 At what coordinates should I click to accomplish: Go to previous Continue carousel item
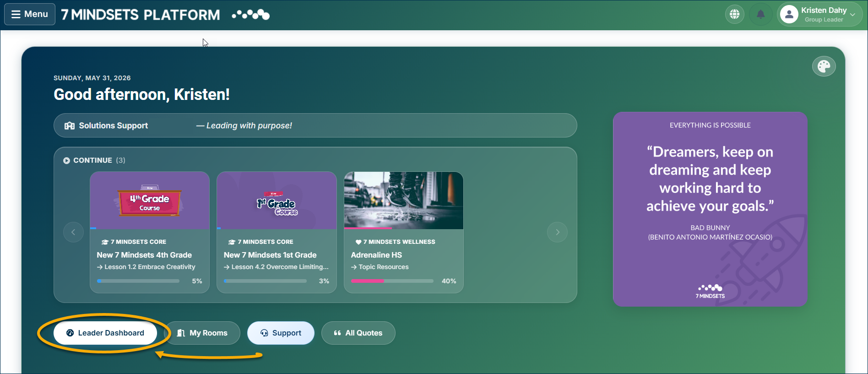coord(73,232)
